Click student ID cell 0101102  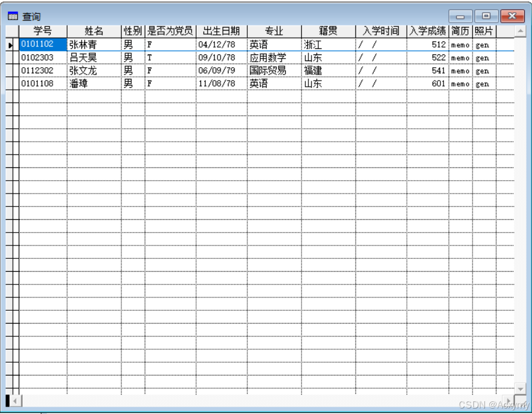43,45
